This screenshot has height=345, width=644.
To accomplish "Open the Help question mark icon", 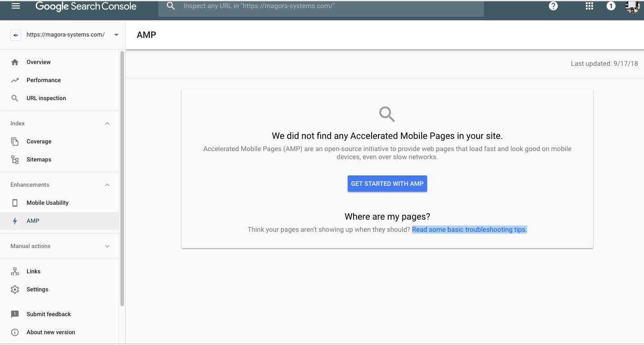I will 553,6.
